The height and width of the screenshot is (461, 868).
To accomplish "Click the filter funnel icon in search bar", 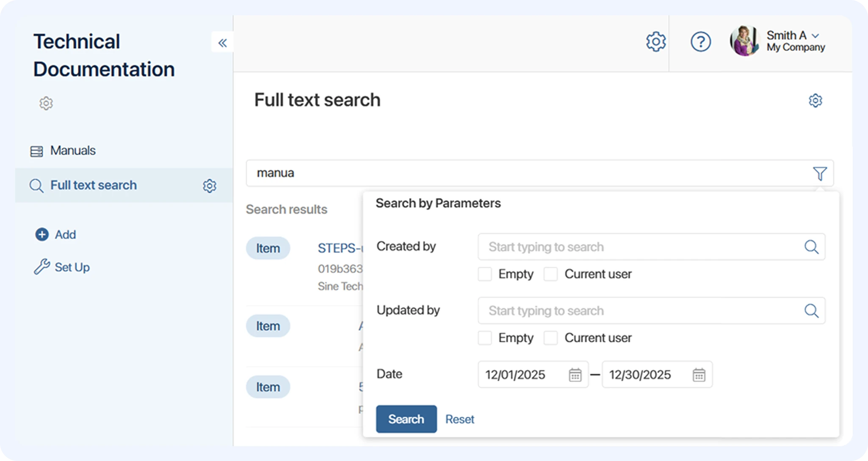I will [x=820, y=173].
